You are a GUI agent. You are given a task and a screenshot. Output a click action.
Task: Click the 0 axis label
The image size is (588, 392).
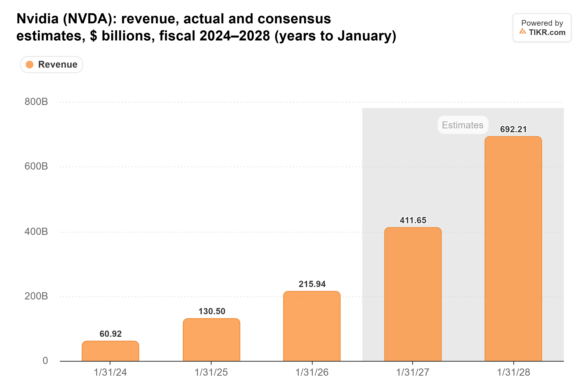[x=45, y=360]
